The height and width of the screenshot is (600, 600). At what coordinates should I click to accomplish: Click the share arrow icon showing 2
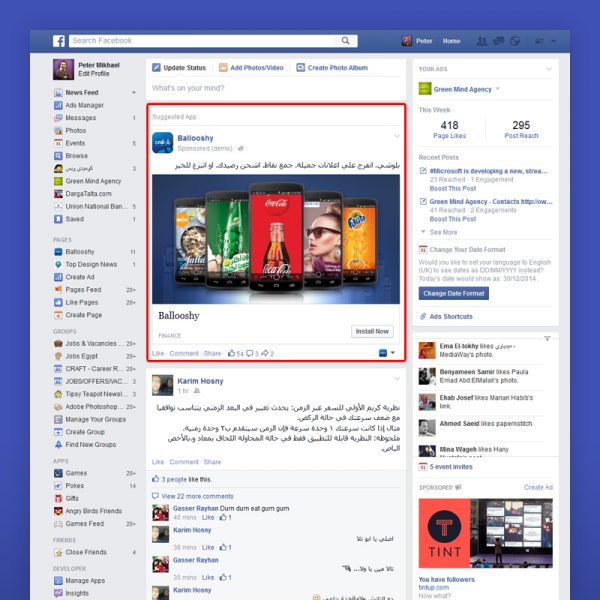tap(265, 353)
